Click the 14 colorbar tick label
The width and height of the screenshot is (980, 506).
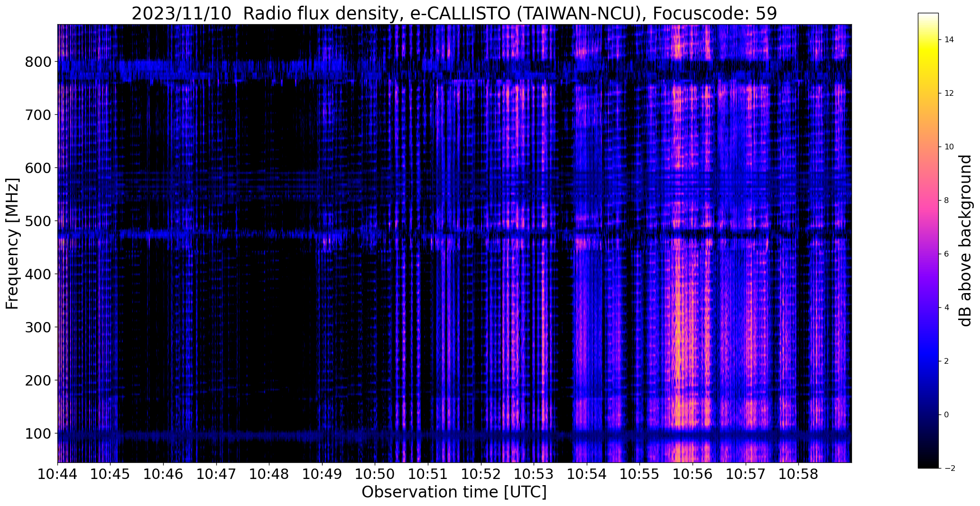(x=949, y=40)
